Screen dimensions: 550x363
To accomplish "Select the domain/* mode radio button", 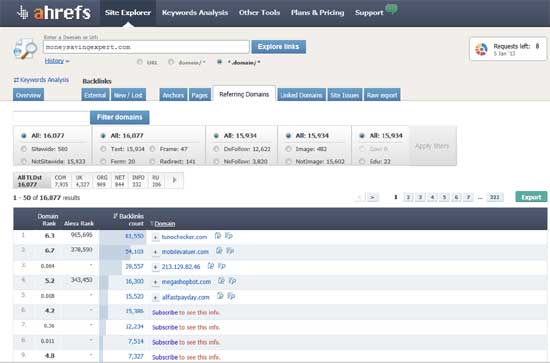I will (171, 62).
